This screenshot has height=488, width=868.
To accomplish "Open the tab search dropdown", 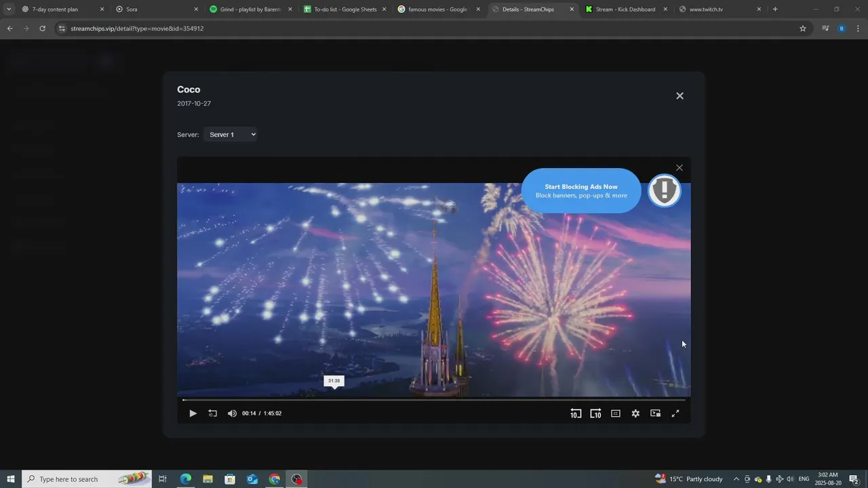I will [8, 9].
